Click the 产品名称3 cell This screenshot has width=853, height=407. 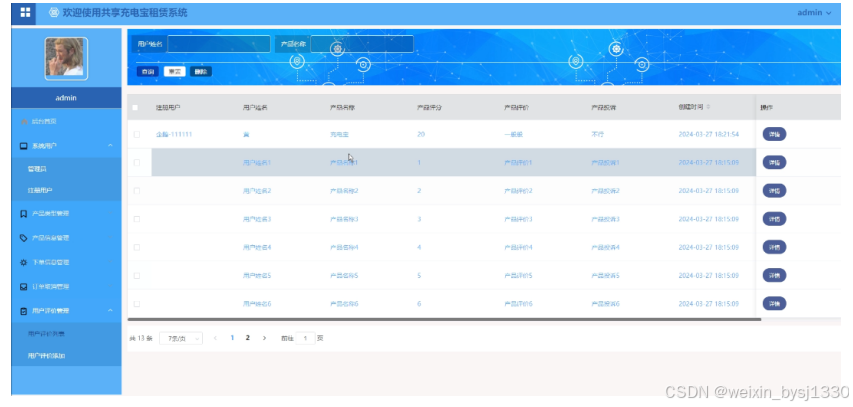click(x=344, y=219)
